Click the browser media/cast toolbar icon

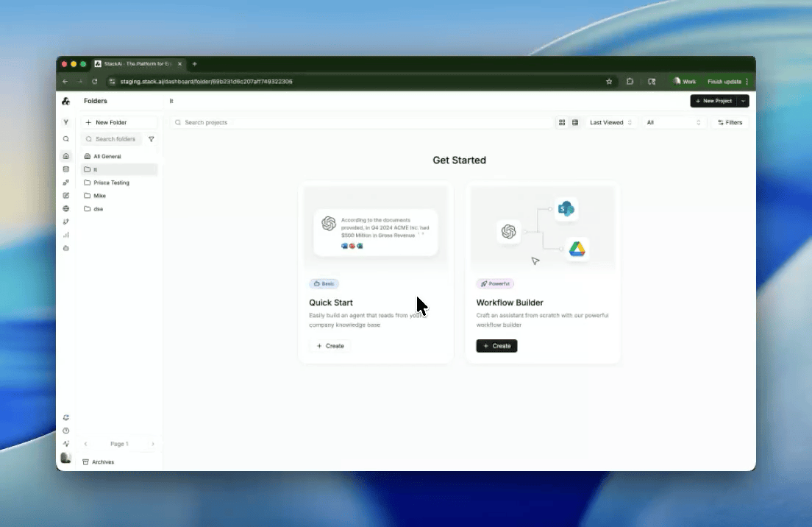click(x=652, y=82)
